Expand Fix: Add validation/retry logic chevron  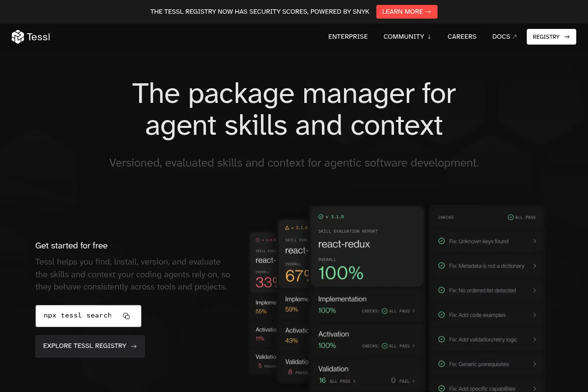(535, 340)
